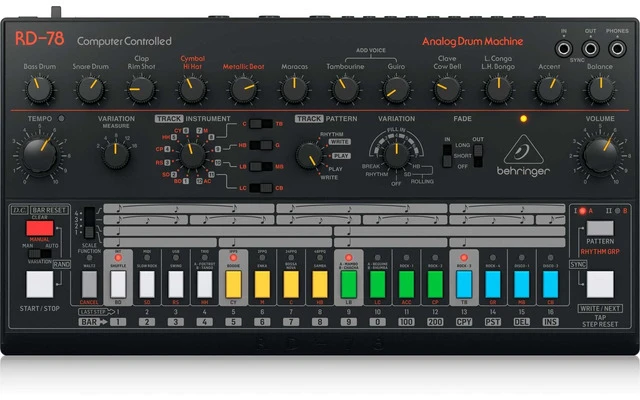
Task: Toggle the Scale selector switch
Action: pyautogui.click(x=89, y=223)
